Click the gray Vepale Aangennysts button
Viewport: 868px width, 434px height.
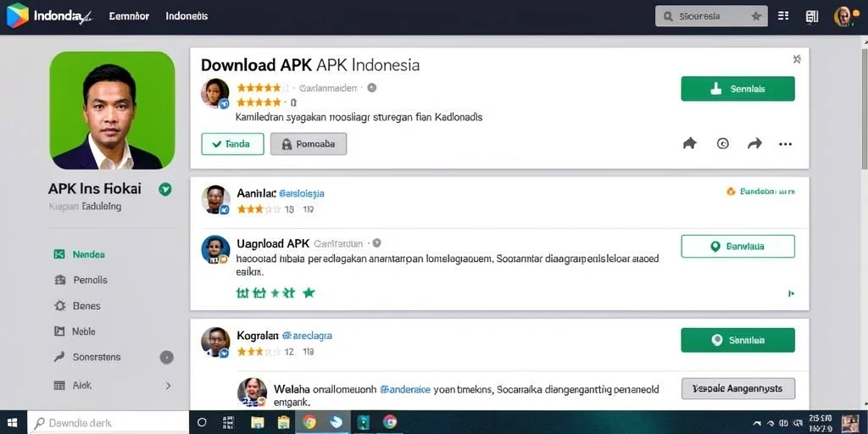738,388
